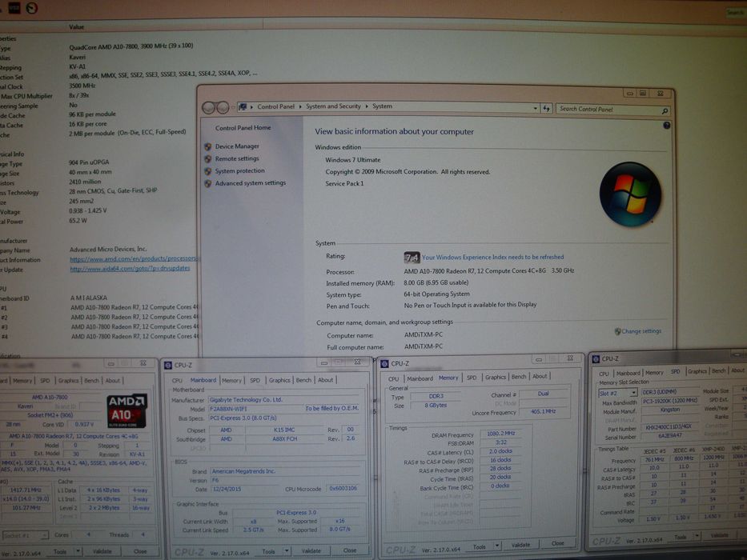Open the amd.com product information link in AIDA64
Viewport: 747px width, 560px height.
134,258
